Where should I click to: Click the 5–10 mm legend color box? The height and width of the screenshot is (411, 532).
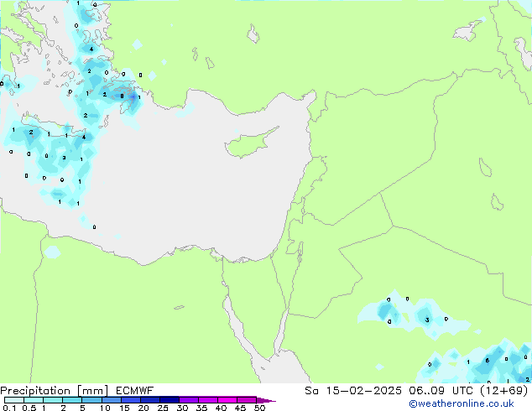pyautogui.click(x=91, y=400)
